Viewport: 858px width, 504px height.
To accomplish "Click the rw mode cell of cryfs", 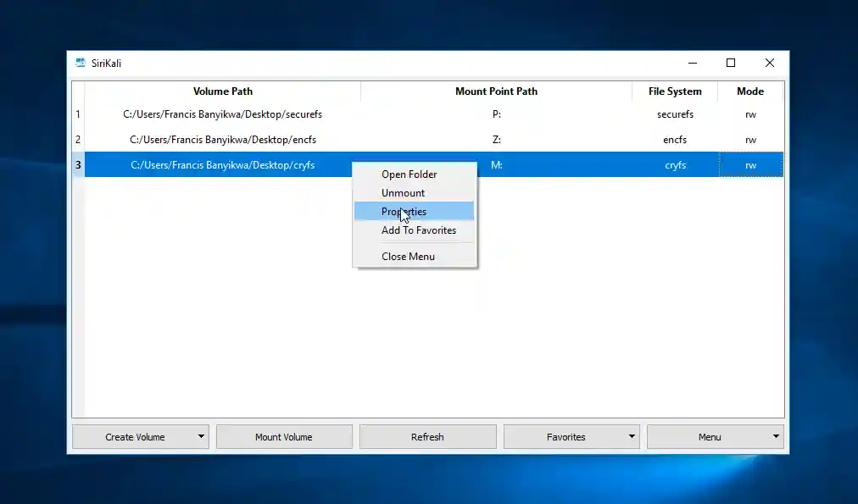I will [x=750, y=165].
